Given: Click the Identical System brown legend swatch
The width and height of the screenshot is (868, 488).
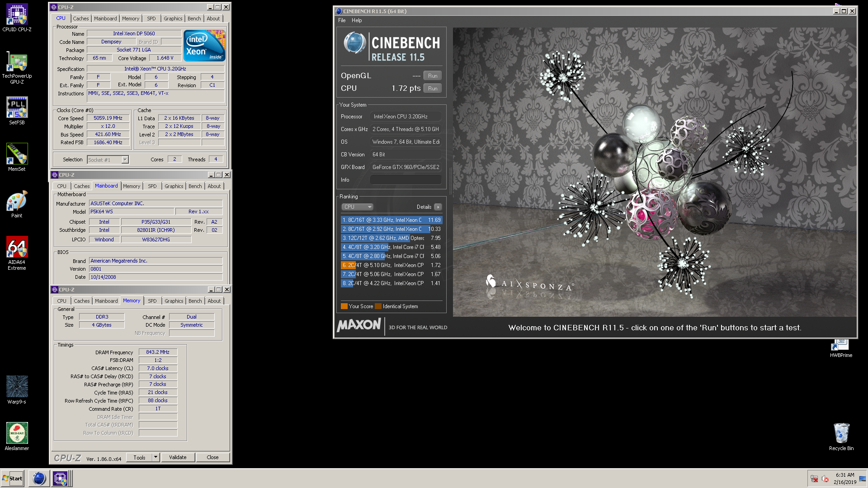Looking at the screenshot, I should pos(378,306).
